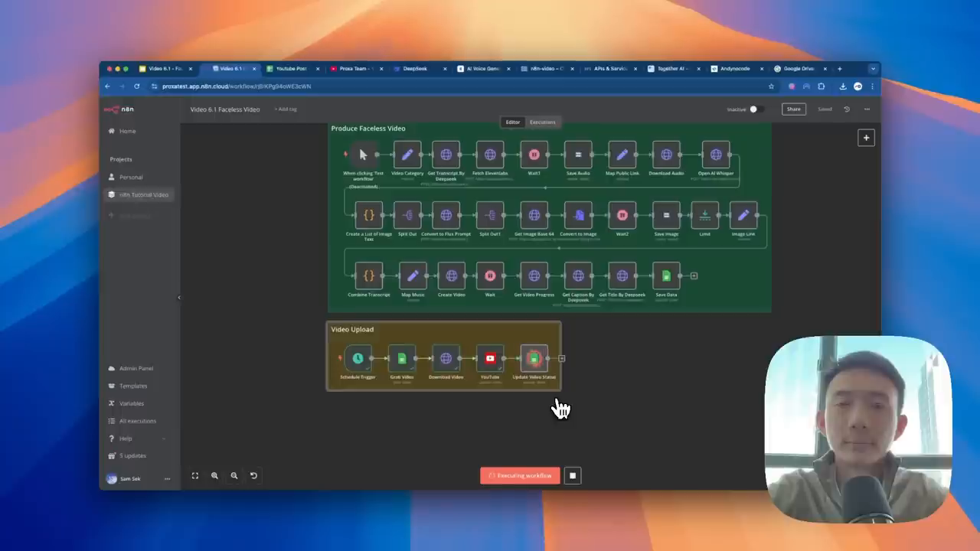The image size is (980, 551).
Task: Open workflow history icon
Action: point(847,109)
